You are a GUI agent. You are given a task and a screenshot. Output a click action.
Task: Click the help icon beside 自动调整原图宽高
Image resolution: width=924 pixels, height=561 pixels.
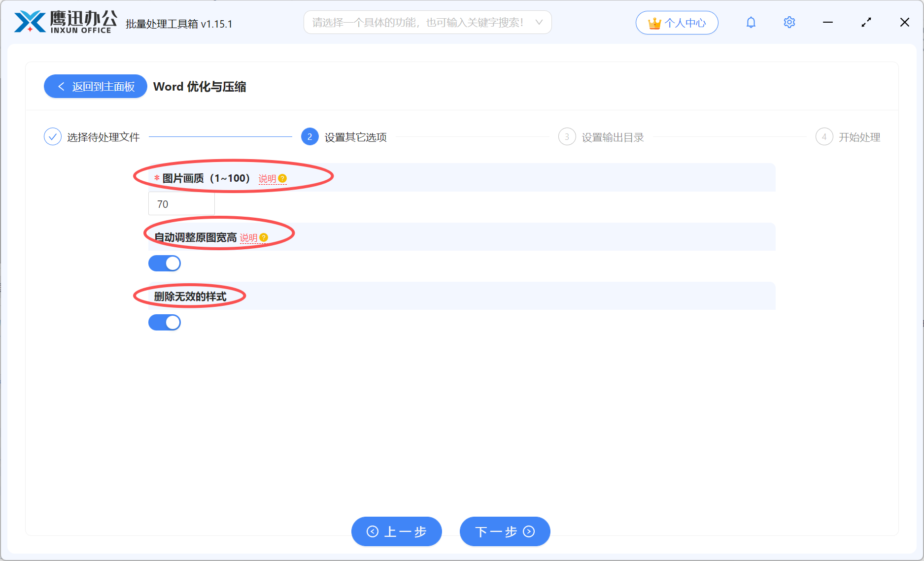coord(264,237)
